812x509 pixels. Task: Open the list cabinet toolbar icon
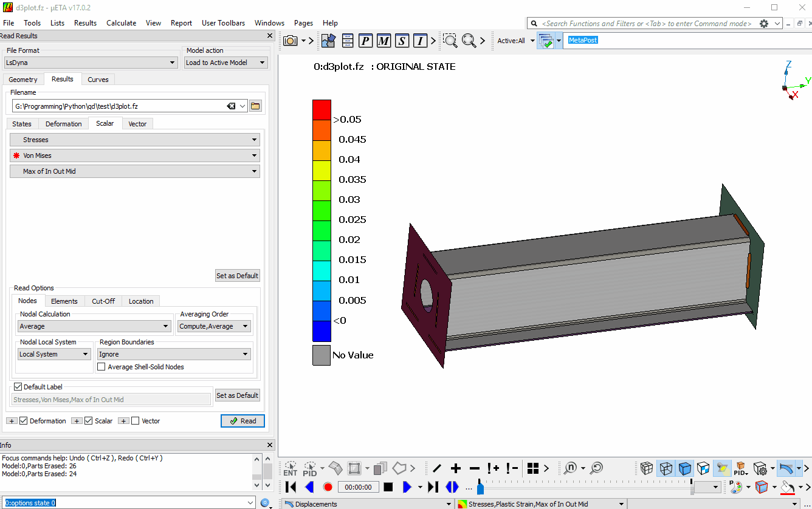(347, 41)
